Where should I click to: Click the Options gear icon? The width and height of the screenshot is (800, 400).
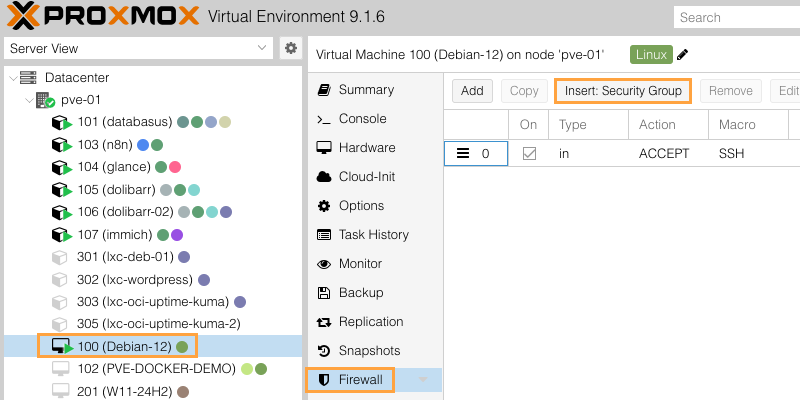[323, 206]
